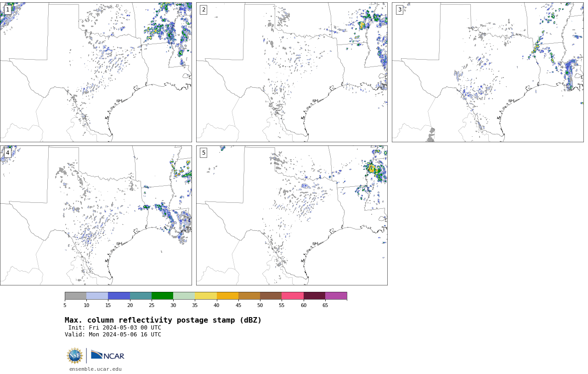This screenshot has width=588, height=374.
Task: Select the blue 15-20 dBZ swatch
Action: pos(119,296)
